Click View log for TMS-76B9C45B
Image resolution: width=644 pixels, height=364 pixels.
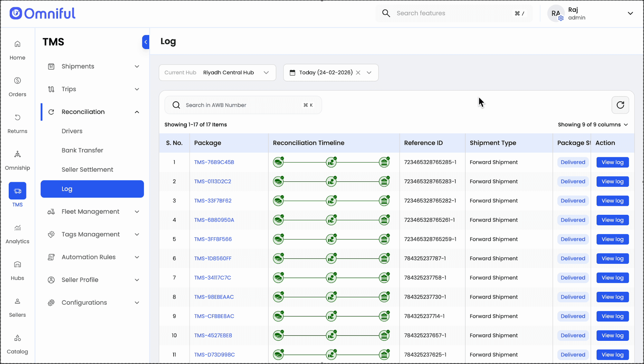(x=612, y=162)
